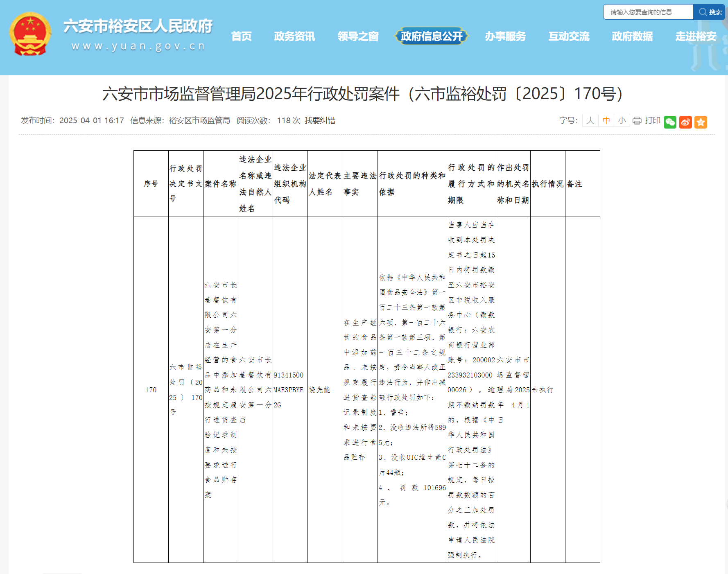Set font size to 中
Screen dimensions: 728x574
pyautogui.click(x=606, y=120)
